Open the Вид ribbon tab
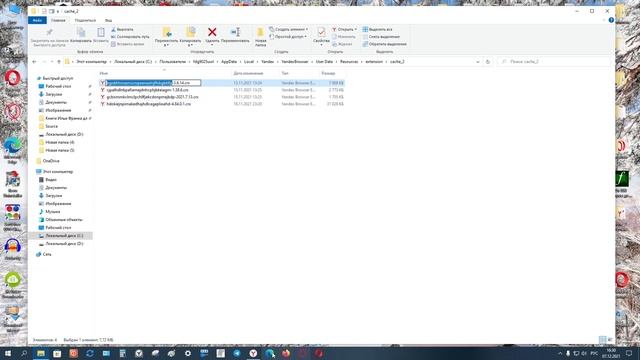The image size is (640, 360). 109,20
